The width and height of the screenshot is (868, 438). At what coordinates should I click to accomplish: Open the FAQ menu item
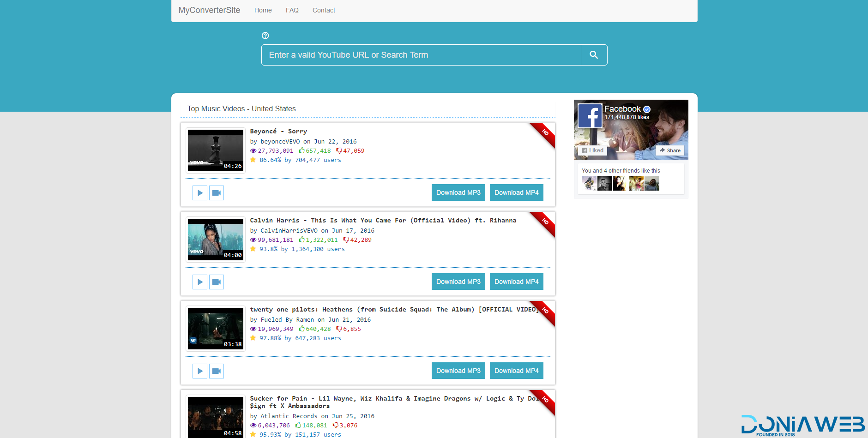[x=292, y=10]
